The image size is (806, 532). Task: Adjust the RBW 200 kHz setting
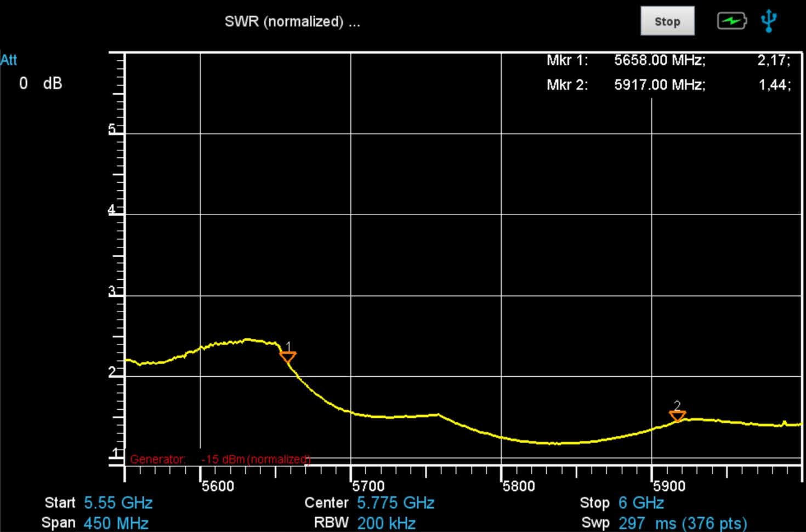coord(386,523)
